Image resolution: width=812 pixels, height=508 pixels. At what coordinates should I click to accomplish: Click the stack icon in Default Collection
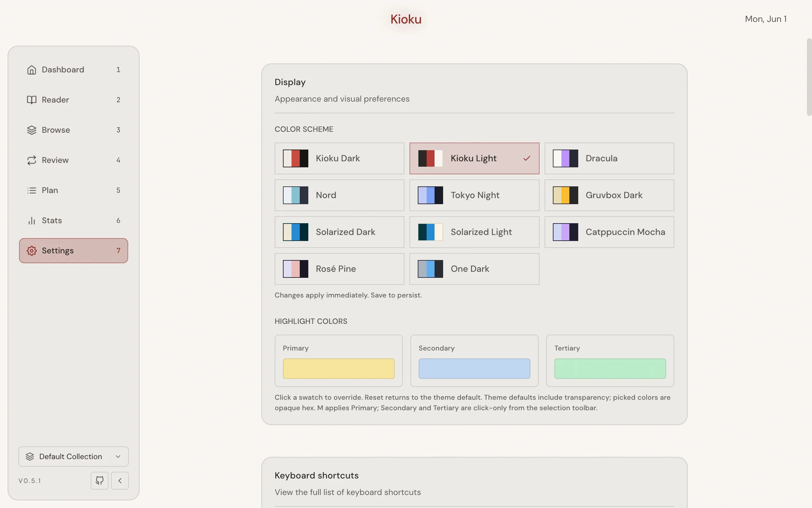coord(30,456)
